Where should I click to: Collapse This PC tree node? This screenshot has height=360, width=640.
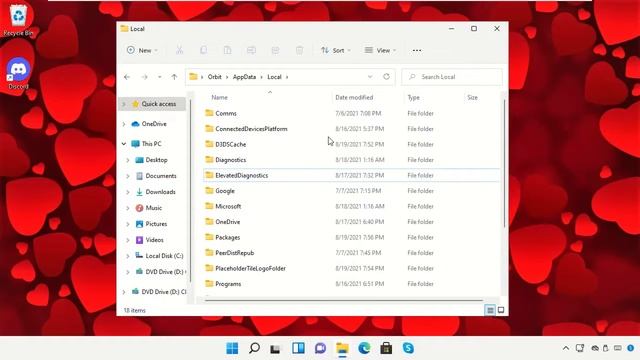(x=124, y=144)
